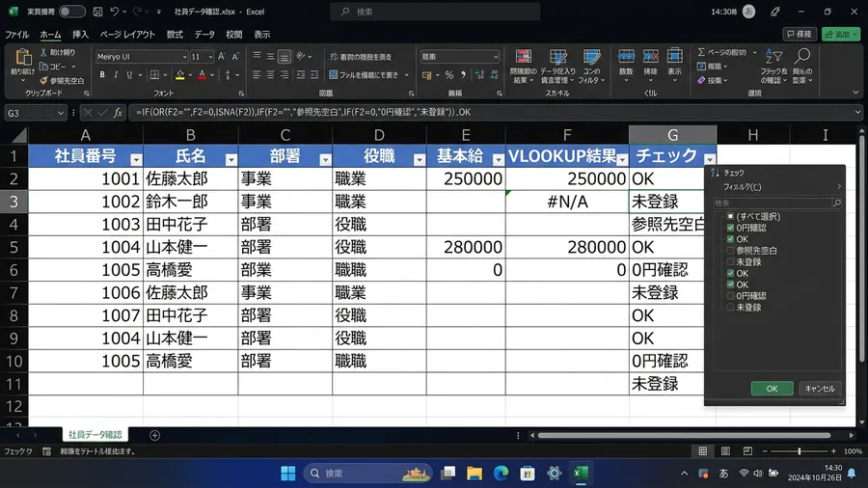Switch to the 数式 tab
Screen dimensions: 868x488
175,35
